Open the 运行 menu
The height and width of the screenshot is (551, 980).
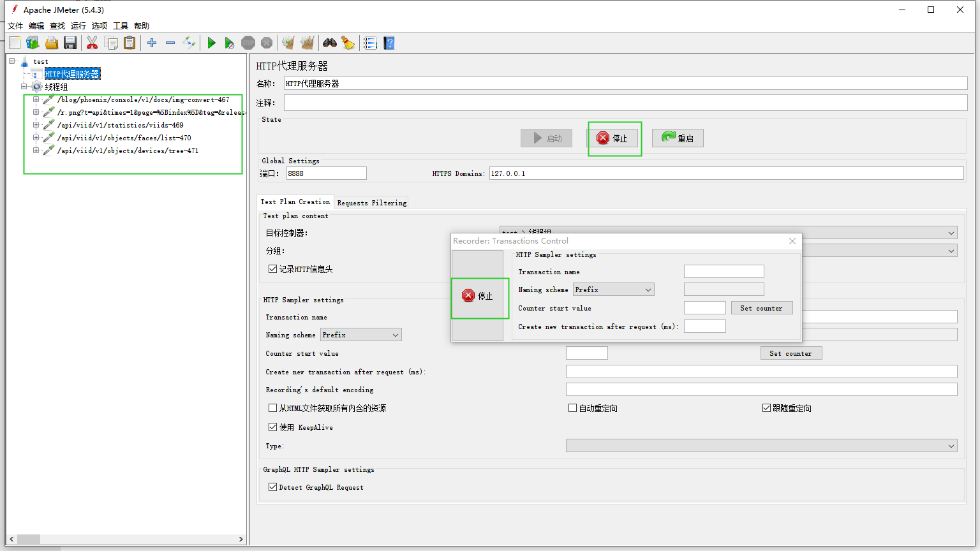(x=78, y=26)
